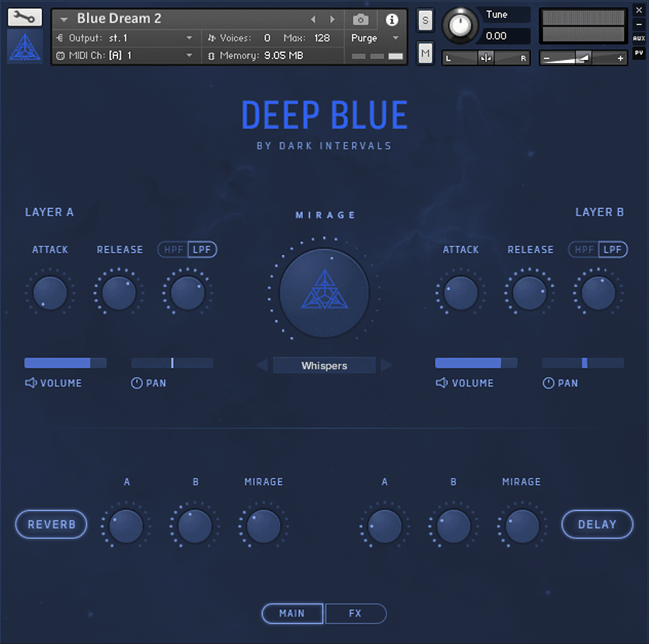The width and height of the screenshot is (649, 644).
Task: Expand the Output st. 1 dropdown
Action: 189,38
